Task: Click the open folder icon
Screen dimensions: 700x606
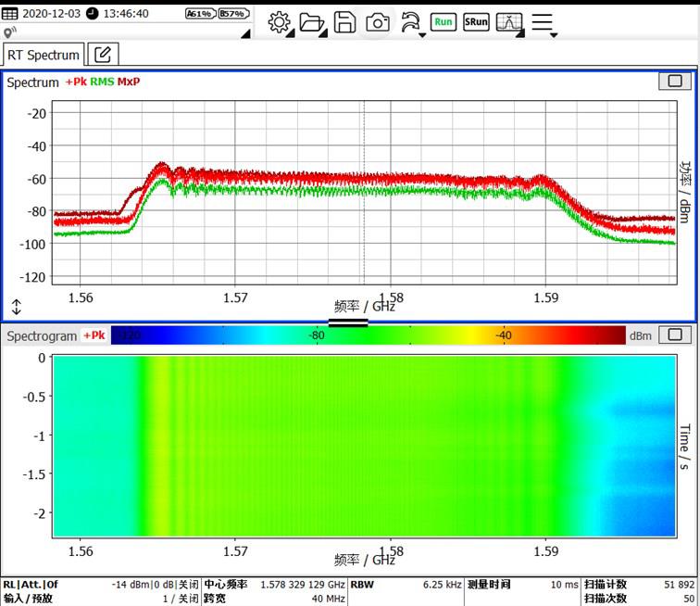Action: (312, 22)
